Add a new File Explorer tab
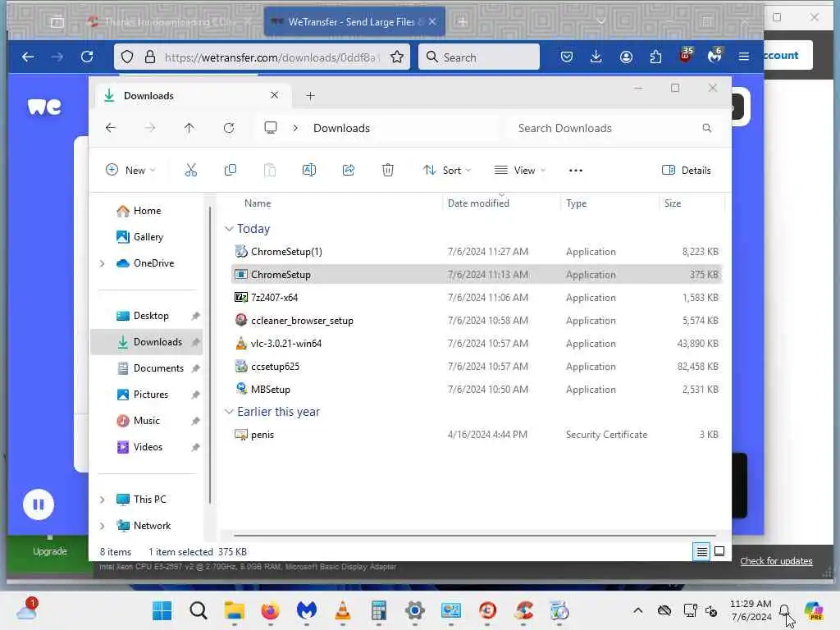Viewport: 840px width, 630px height. [x=310, y=96]
